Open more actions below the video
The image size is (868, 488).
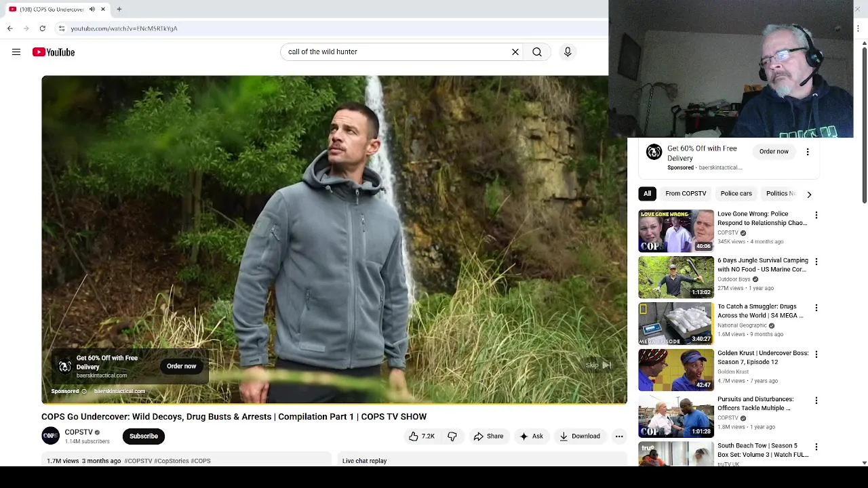coord(619,436)
